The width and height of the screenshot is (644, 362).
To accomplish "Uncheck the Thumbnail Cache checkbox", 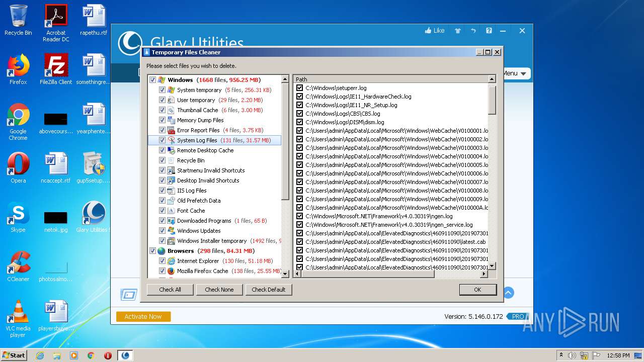I will pyautogui.click(x=162, y=110).
